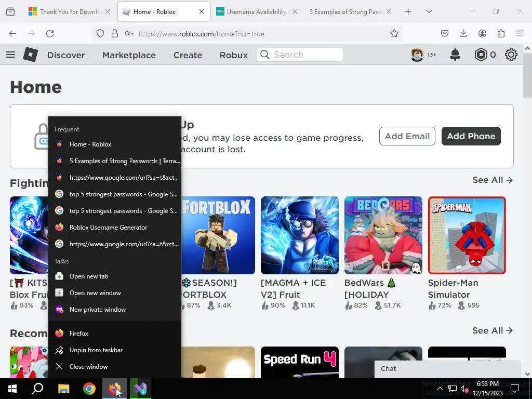Click See All for the Fighting section

[493, 180]
